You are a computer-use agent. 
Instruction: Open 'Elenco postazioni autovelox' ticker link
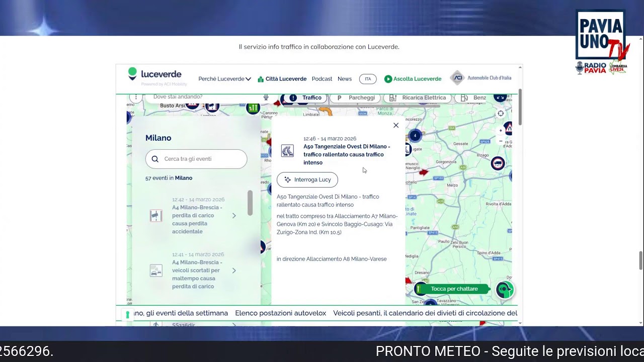[281, 313]
